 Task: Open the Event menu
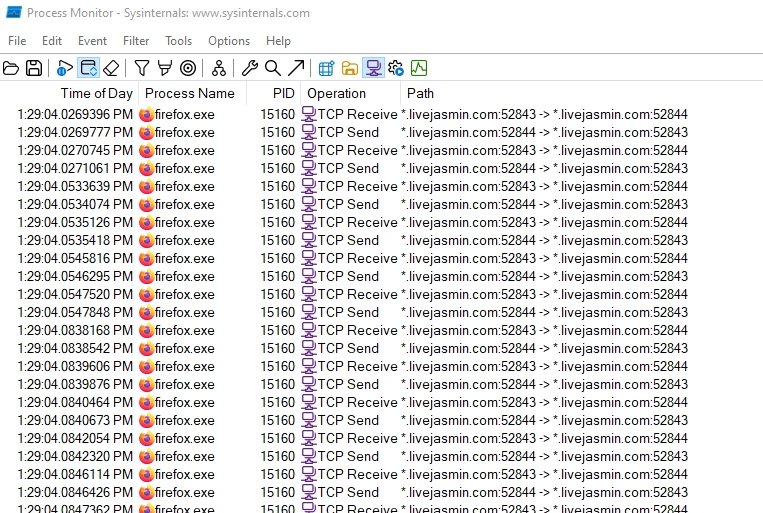point(92,41)
